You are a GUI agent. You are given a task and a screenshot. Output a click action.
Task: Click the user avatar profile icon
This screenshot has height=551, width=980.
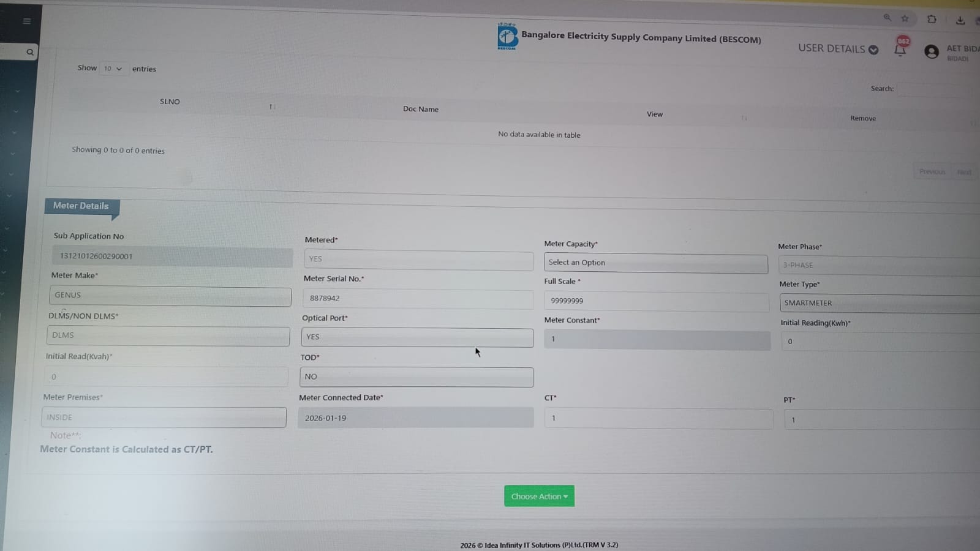point(932,52)
